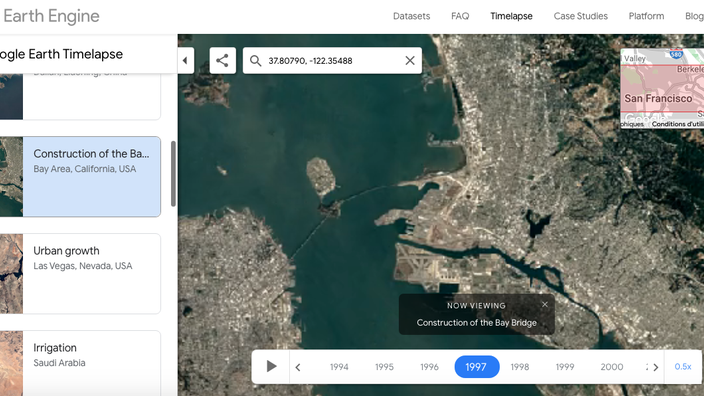The width and height of the screenshot is (704, 396).
Task: Play the timelapse animation
Action: tap(271, 366)
